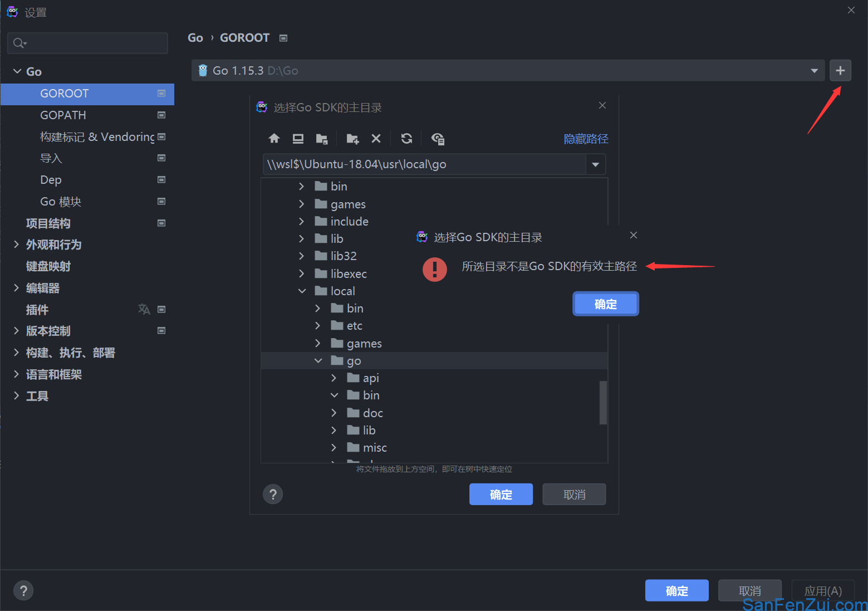Close the 选择Go SDK的主目录 file chooser
This screenshot has width=868, height=611.
(602, 105)
